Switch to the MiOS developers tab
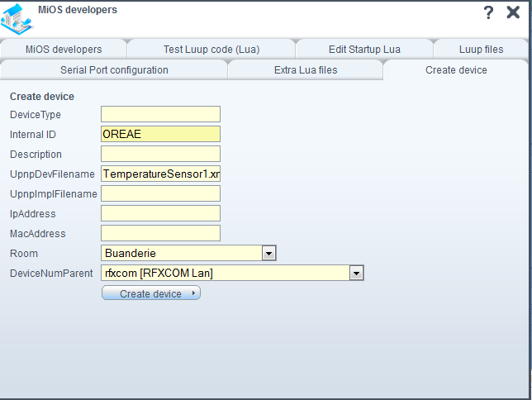532x400 pixels. (x=64, y=50)
